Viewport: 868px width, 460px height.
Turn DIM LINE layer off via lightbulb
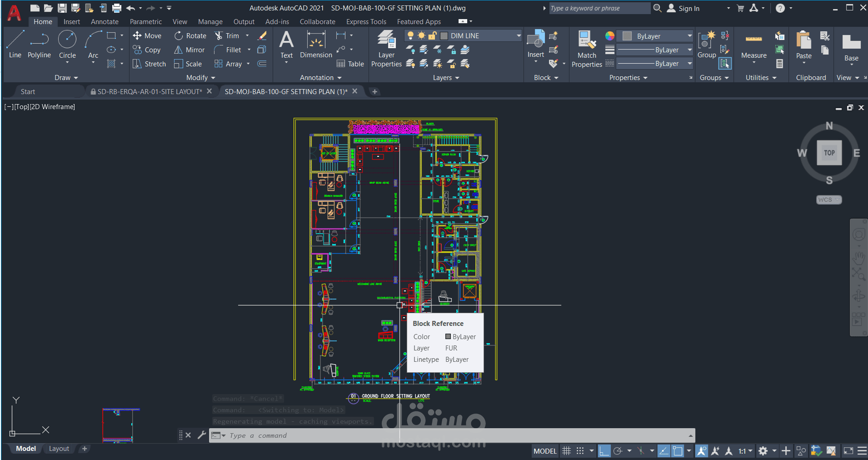(410, 36)
